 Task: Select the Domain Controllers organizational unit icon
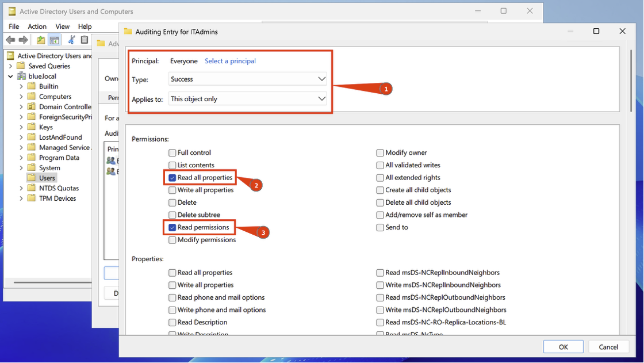pyautogui.click(x=33, y=107)
